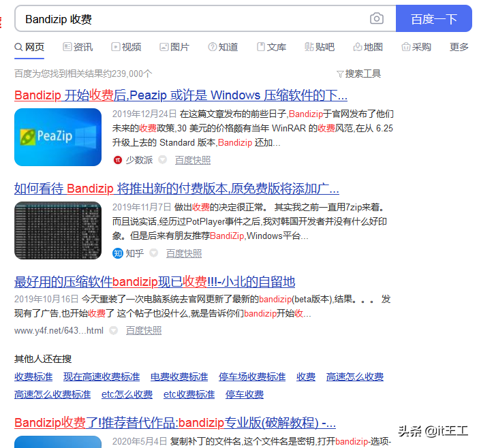This screenshot has height=448, width=479.
Task: Expand the 更多 menu
Action: click(459, 47)
